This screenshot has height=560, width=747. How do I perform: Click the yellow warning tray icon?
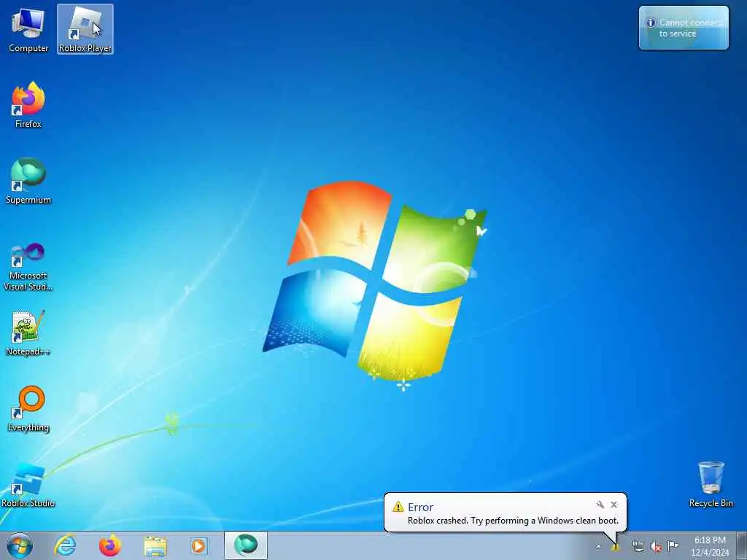click(x=616, y=547)
